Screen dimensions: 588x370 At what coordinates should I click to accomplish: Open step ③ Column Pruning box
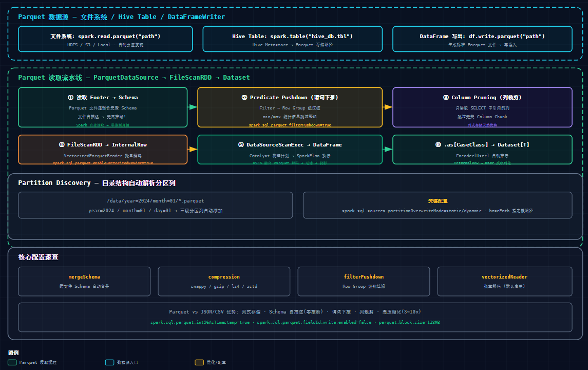(482, 107)
